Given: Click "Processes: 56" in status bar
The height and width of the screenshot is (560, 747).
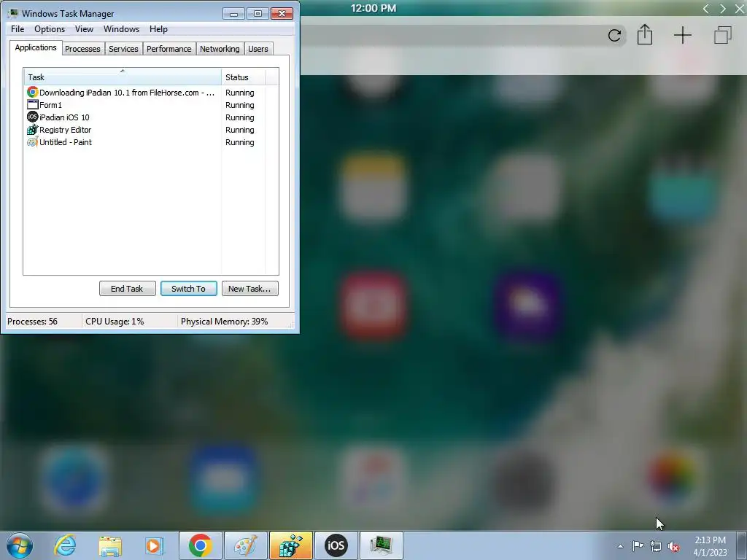Looking at the screenshot, I should click(x=32, y=322).
